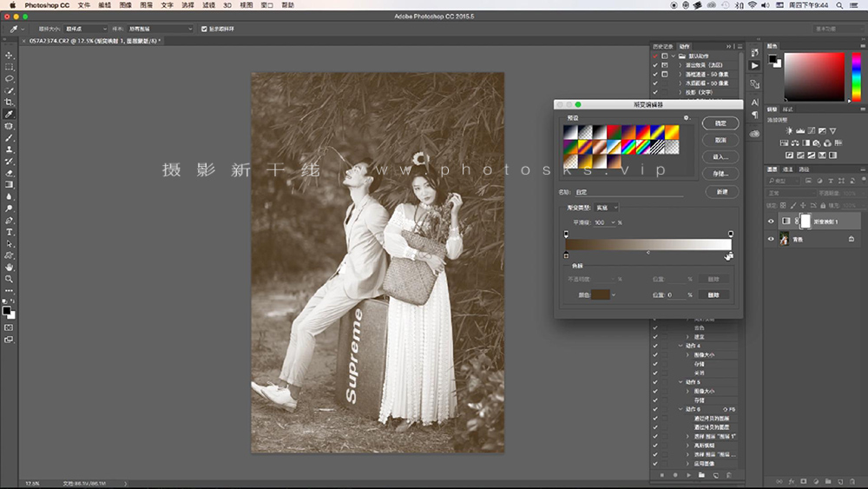
Task: Click stop button in Actions panel
Action: pos(661,475)
